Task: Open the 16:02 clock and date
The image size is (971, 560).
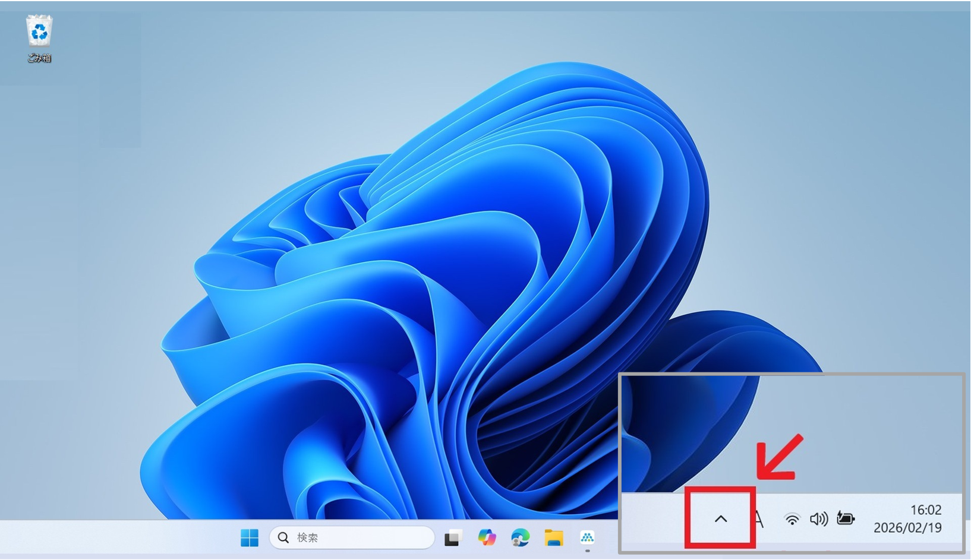Action: tap(907, 518)
